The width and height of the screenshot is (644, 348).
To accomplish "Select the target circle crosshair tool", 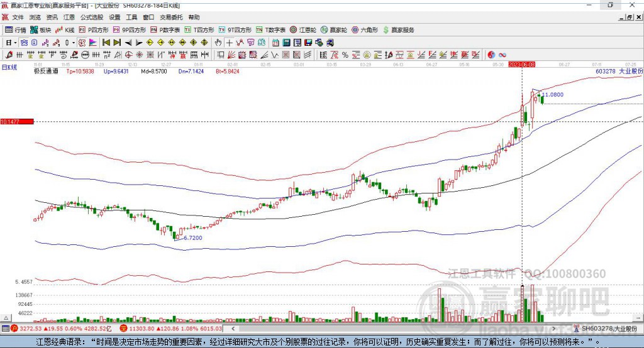I will 128,55.
